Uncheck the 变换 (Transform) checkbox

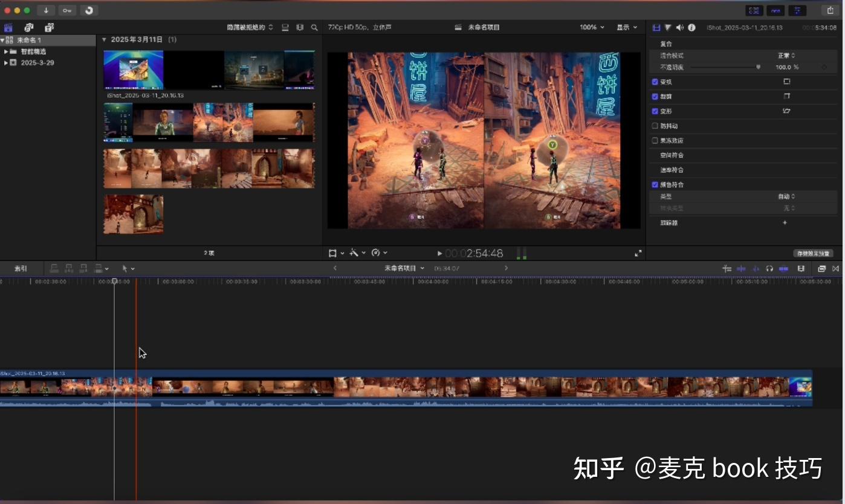pos(655,82)
